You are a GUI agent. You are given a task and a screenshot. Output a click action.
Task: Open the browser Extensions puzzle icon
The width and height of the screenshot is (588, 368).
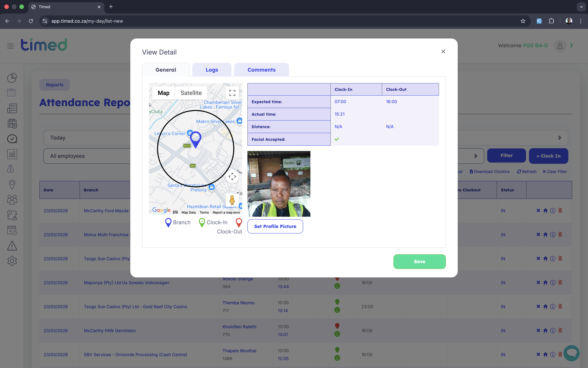click(552, 21)
